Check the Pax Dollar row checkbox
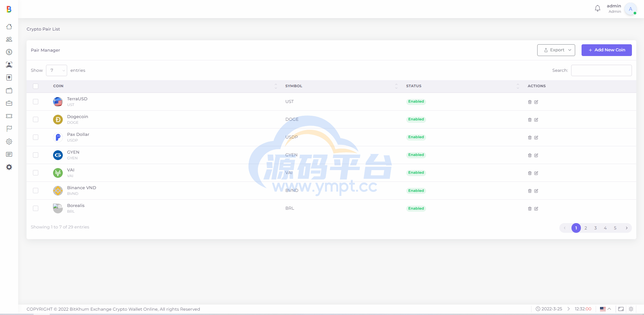This screenshot has width=644, height=315. pos(36,137)
